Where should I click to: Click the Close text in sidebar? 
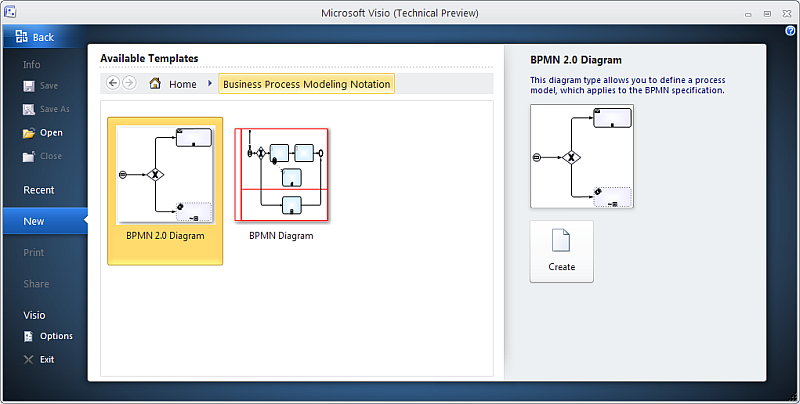[51, 156]
